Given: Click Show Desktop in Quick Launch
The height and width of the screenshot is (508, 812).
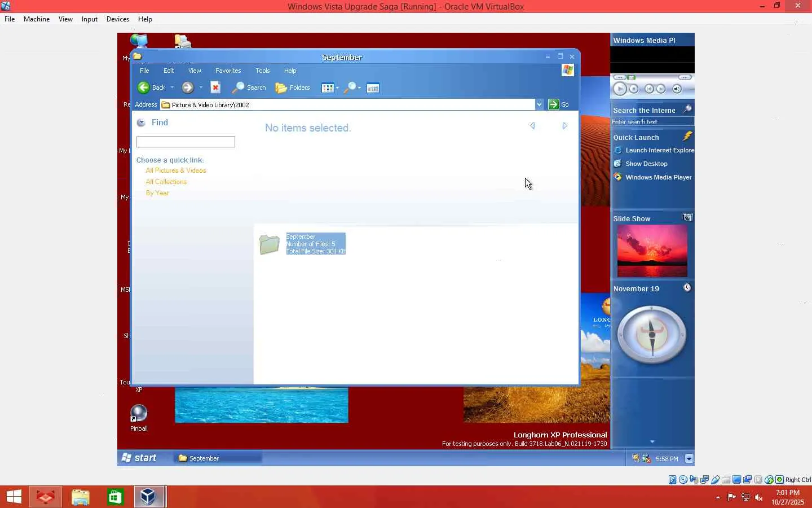Looking at the screenshot, I should point(641,164).
